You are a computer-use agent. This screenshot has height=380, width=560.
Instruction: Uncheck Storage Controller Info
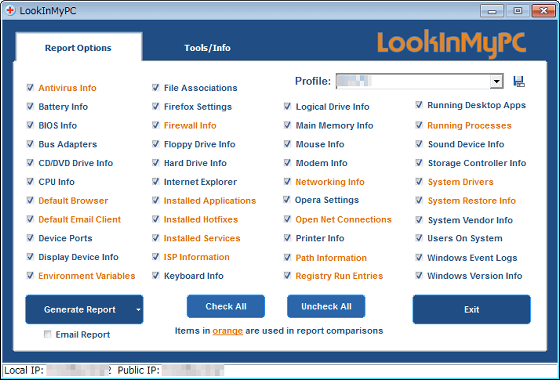click(x=419, y=163)
